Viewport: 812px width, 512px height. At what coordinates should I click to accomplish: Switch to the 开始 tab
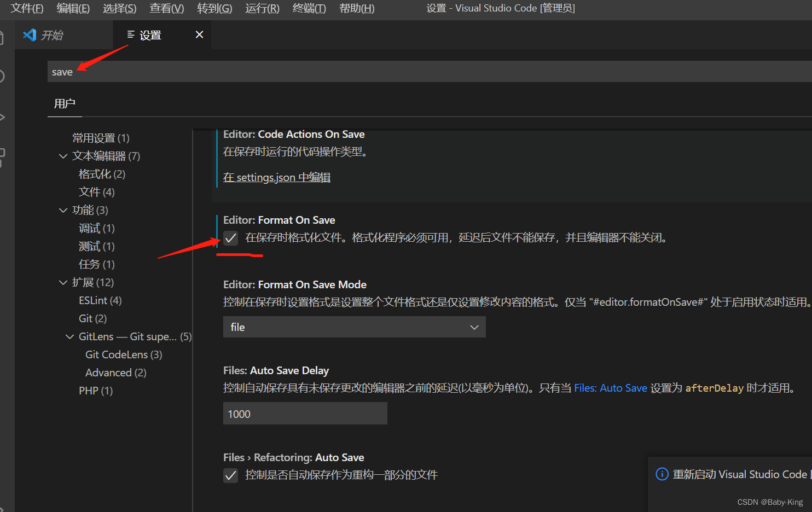[x=64, y=35]
